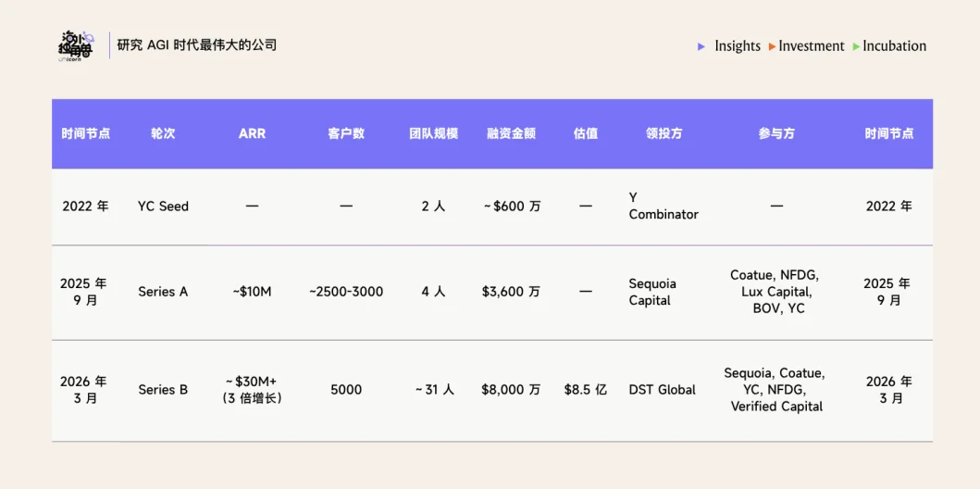Image resolution: width=980 pixels, height=489 pixels.
Task: Select the 4 人 team size cell
Action: coord(434,292)
